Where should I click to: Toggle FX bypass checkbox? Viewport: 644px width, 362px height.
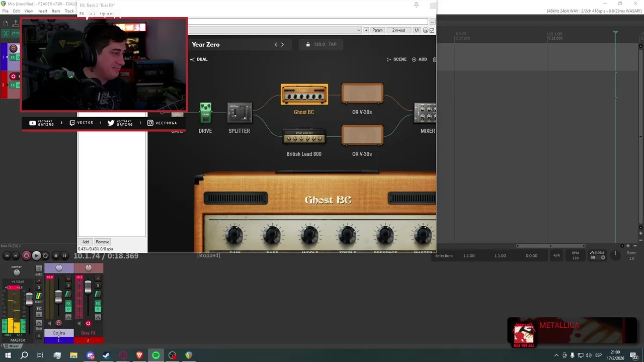pyautogui.click(x=432, y=30)
